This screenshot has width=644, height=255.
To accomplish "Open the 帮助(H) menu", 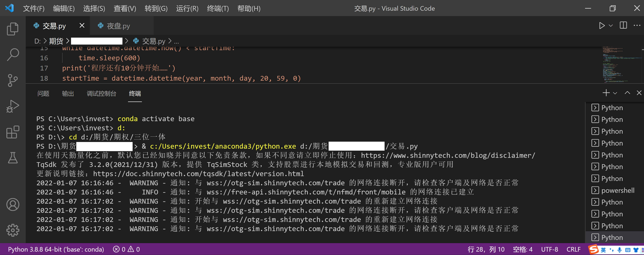I will pyautogui.click(x=249, y=8).
